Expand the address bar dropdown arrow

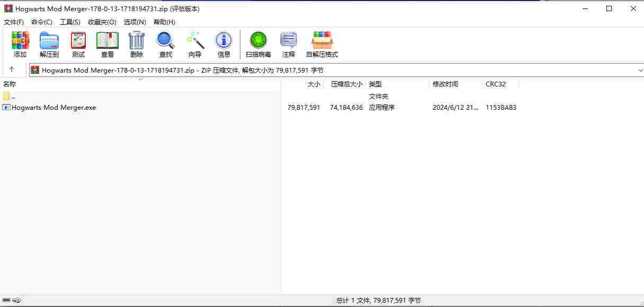tap(640, 70)
